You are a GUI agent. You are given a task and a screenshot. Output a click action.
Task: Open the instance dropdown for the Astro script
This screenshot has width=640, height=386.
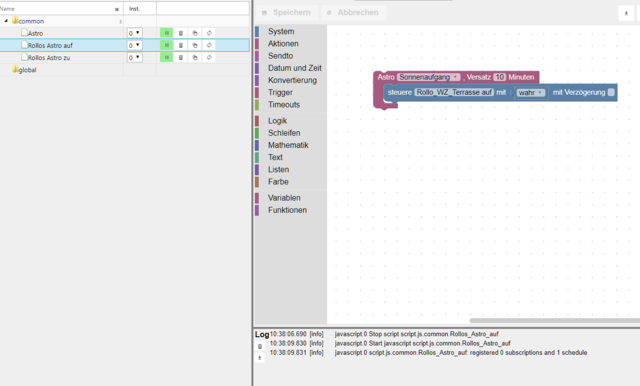pos(134,33)
